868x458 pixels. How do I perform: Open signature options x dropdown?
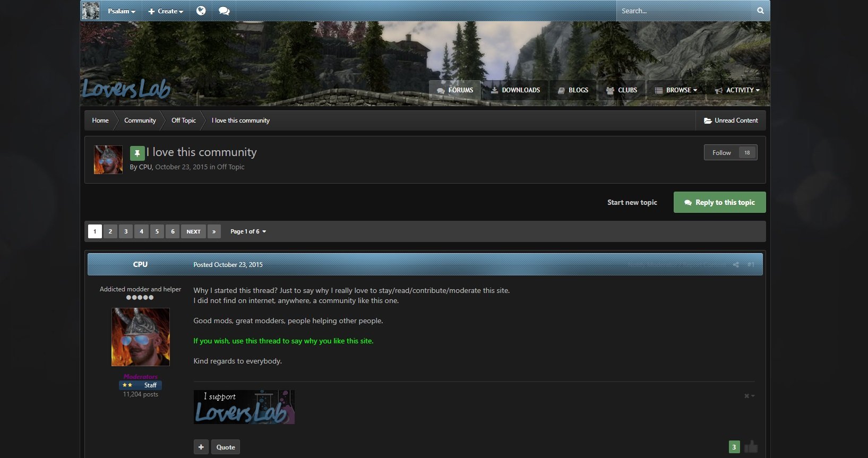[x=749, y=396]
